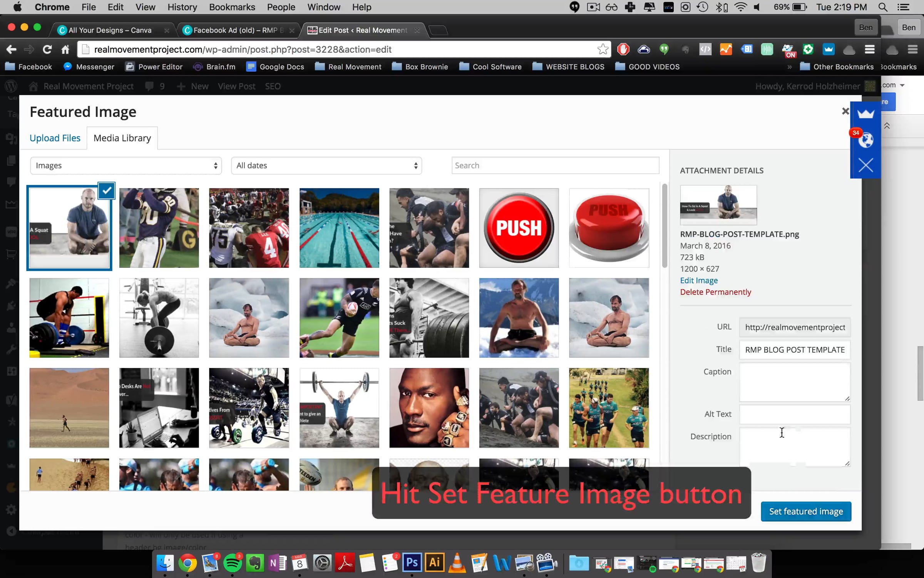Switch to the Upload Files tab
The height and width of the screenshot is (578, 924).
[55, 138]
